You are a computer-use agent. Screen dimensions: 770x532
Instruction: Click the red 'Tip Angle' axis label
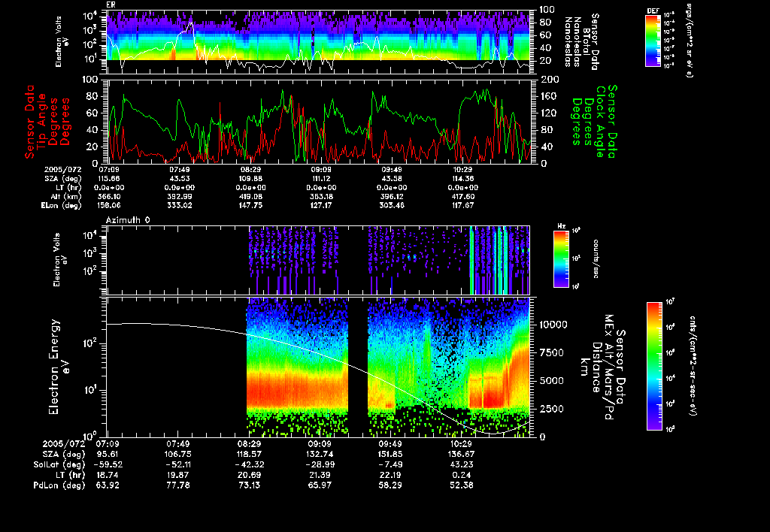tap(42, 121)
